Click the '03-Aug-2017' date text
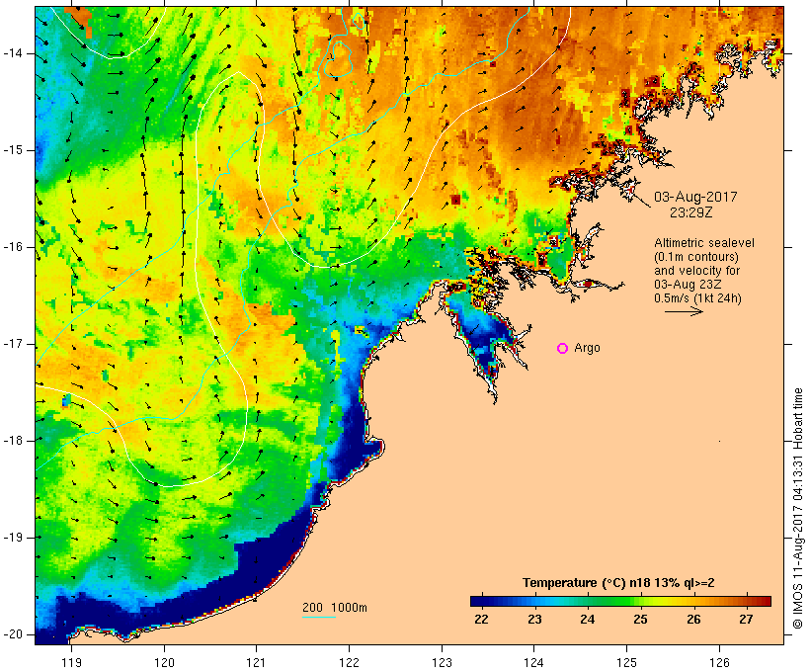This screenshot has width=810, height=672. tap(695, 197)
